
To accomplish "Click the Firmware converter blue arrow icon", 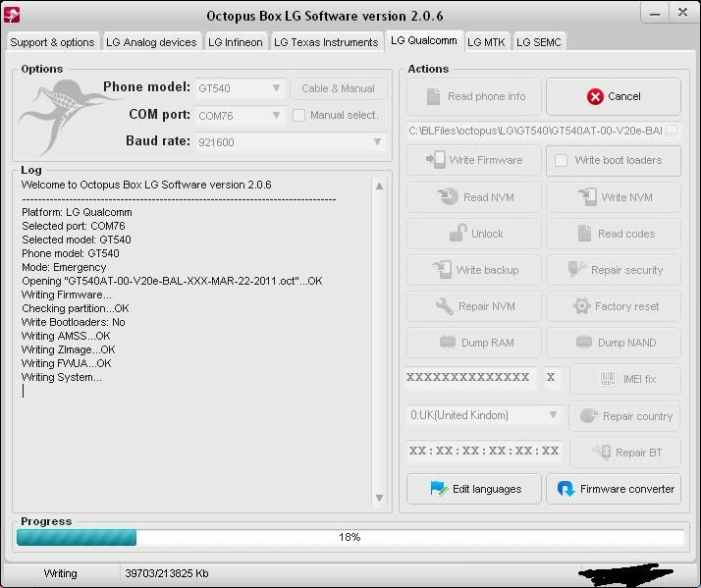I will click(566, 489).
